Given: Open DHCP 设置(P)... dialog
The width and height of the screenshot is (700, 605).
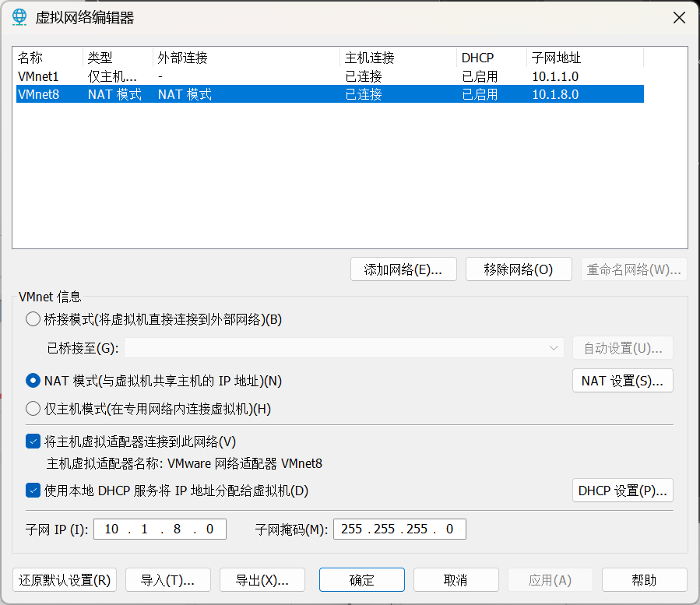Looking at the screenshot, I should point(623,491).
